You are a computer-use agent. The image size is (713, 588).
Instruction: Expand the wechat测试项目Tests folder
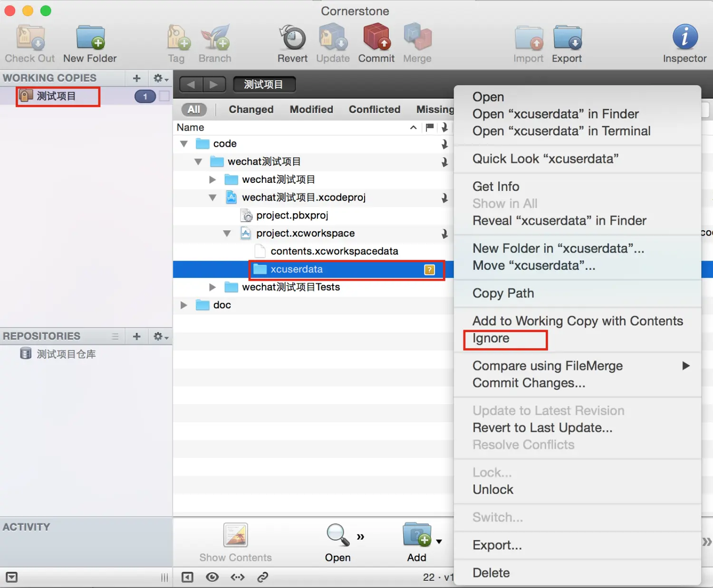point(212,287)
